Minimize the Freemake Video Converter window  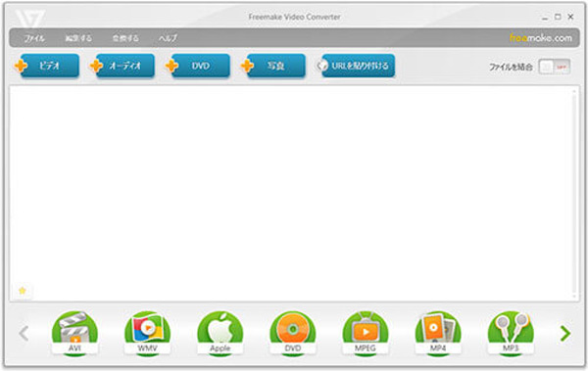pos(545,18)
